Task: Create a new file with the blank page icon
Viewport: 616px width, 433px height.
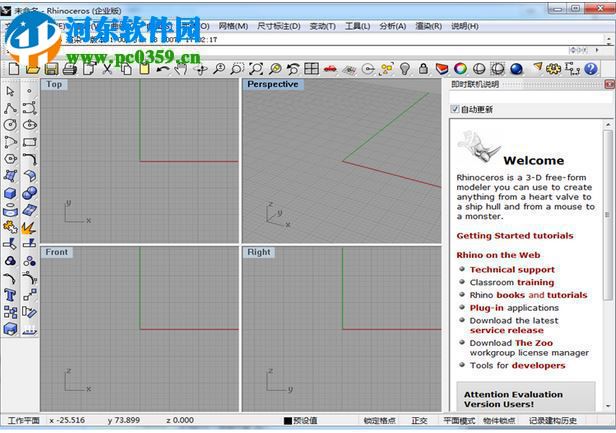Action: tap(14, 69)
